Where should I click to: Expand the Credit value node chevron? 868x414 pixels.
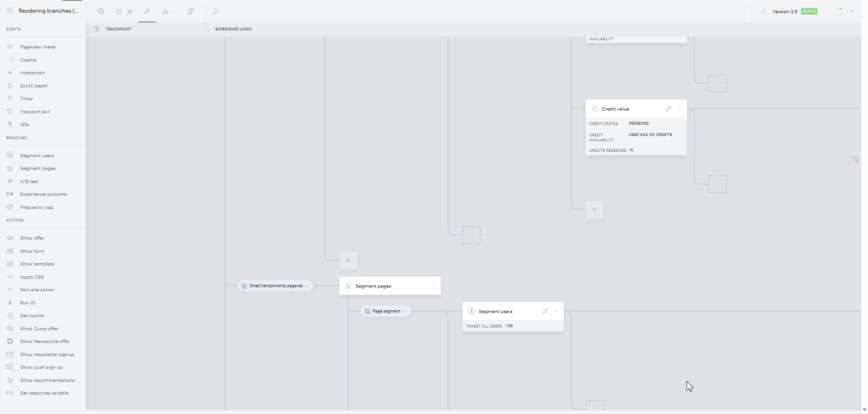pyautogui.click(x=680, y=109)
